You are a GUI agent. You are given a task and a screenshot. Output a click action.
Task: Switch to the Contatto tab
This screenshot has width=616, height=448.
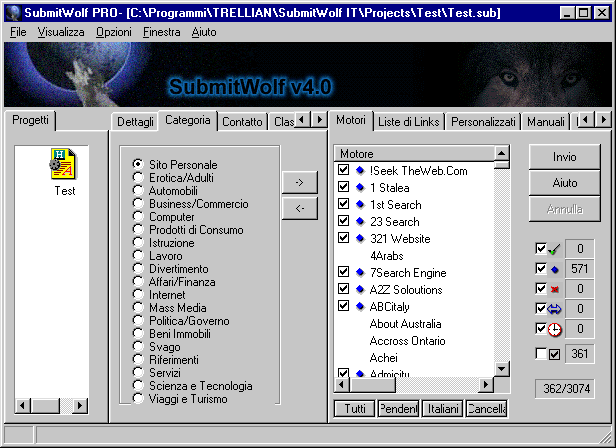[242, 122]
